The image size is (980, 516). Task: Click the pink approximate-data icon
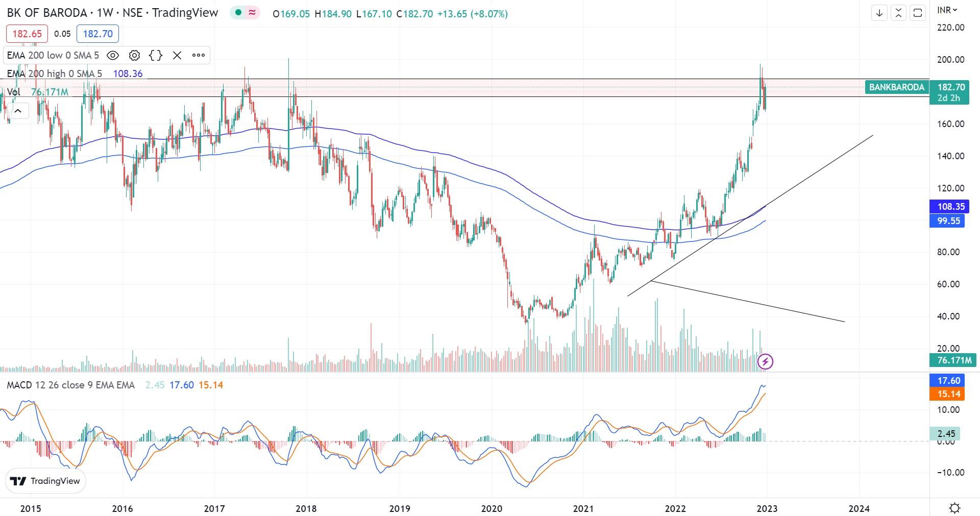[x=252, y=13]
